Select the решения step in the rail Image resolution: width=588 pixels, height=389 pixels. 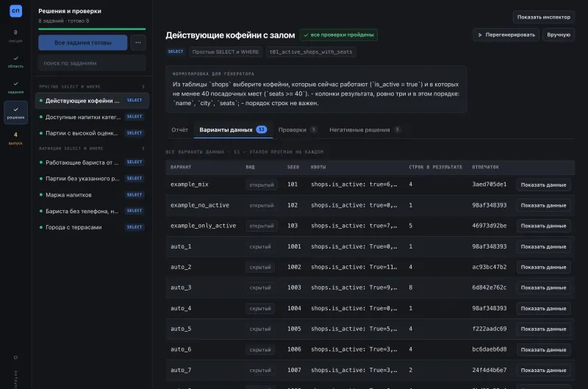(x=15, y=113)
